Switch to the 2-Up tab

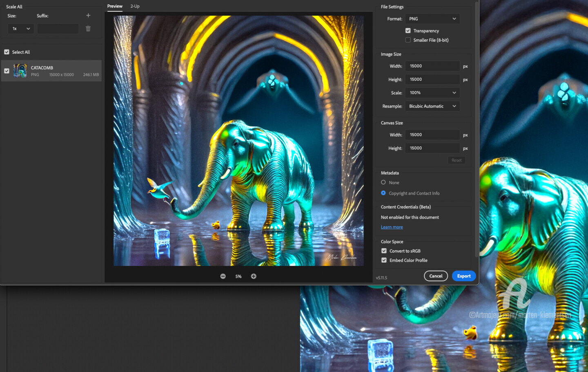135,6
